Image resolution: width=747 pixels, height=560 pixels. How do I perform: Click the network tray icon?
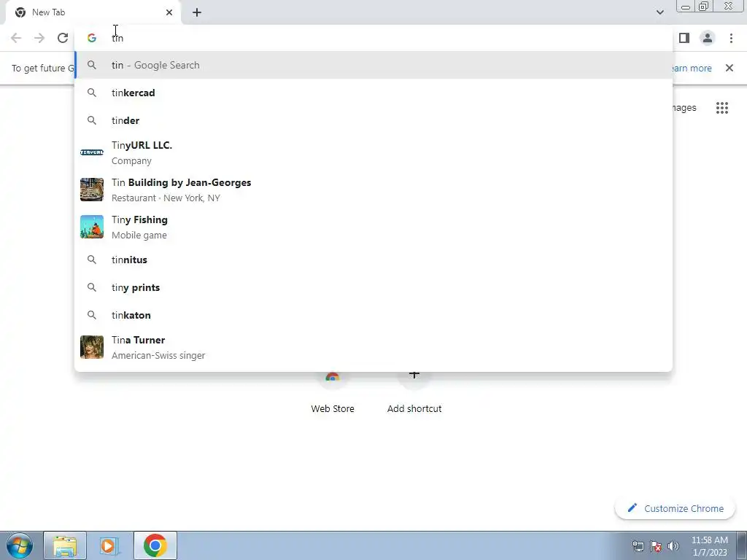(x=638, y=546)
